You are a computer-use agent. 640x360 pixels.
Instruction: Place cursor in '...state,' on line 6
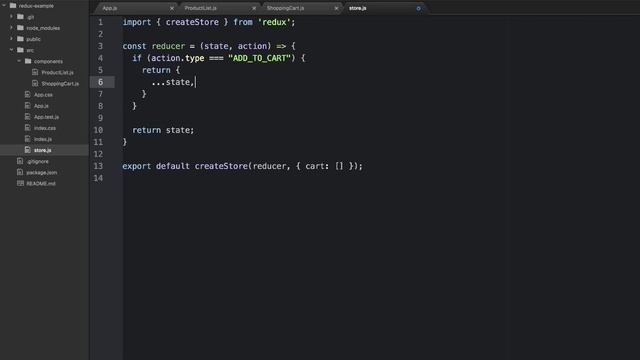(x=172, y=82)
